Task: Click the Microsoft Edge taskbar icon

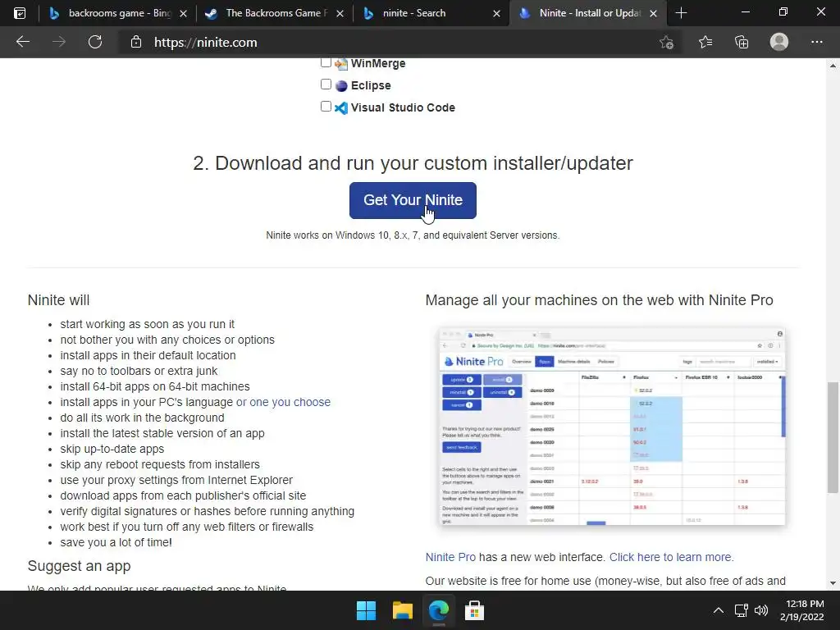Action: (438, 610)
